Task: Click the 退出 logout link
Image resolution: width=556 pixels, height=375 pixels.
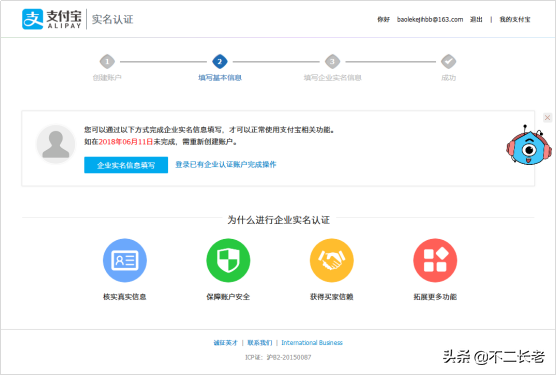Action: pos(476,19)
